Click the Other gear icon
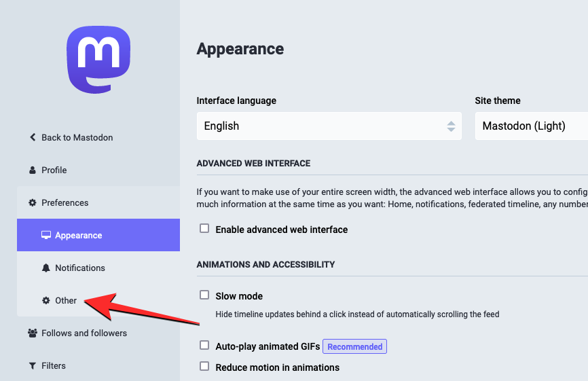 tap(46, 300)
